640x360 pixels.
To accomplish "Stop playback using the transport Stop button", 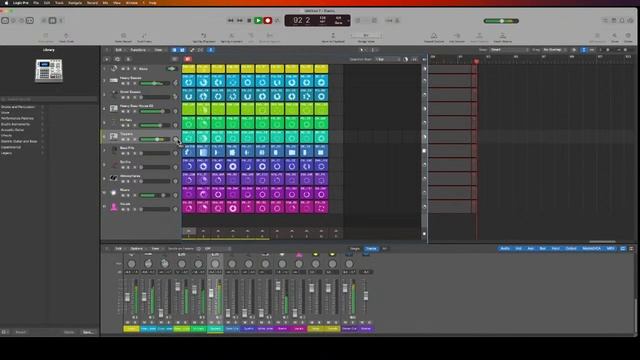I will (249, 20).
